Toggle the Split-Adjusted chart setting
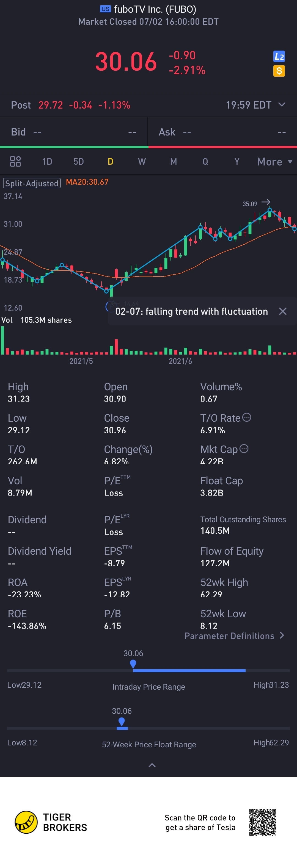Screen dimensions: 297x868 coord(32,183)
